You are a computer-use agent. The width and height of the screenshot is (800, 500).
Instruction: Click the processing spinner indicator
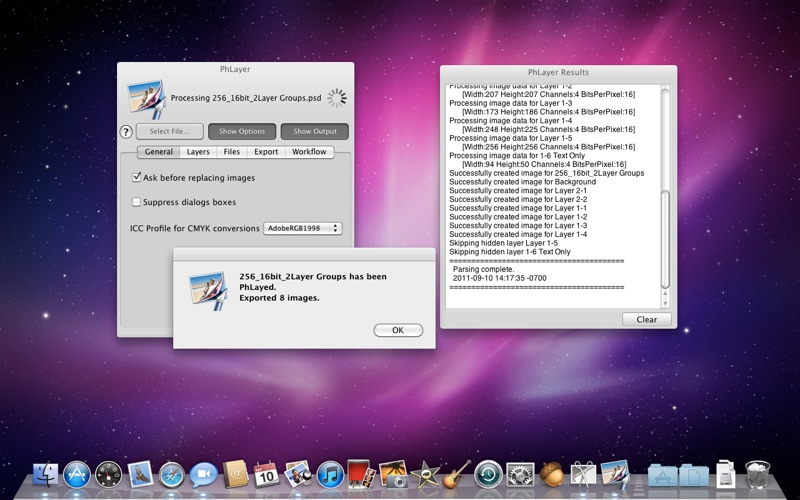pos(337,98)
